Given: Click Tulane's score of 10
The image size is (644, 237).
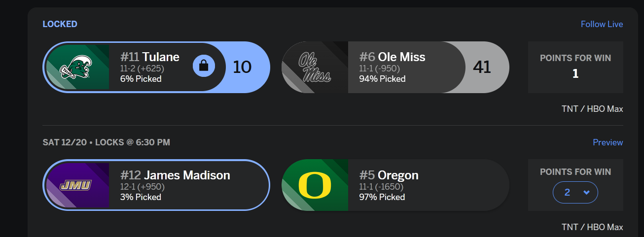Looking at the screenshot, I should 242,67.
